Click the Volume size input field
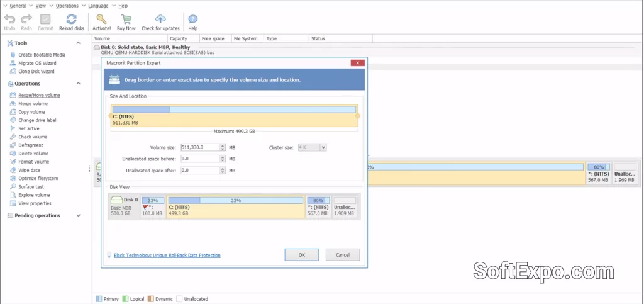This screenshot has width=644, height=304. click(x=200, y=147)
